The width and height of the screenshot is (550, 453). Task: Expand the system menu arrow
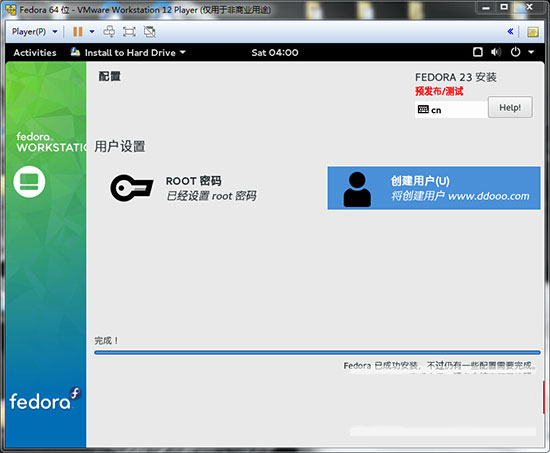(x=531, y=52)
